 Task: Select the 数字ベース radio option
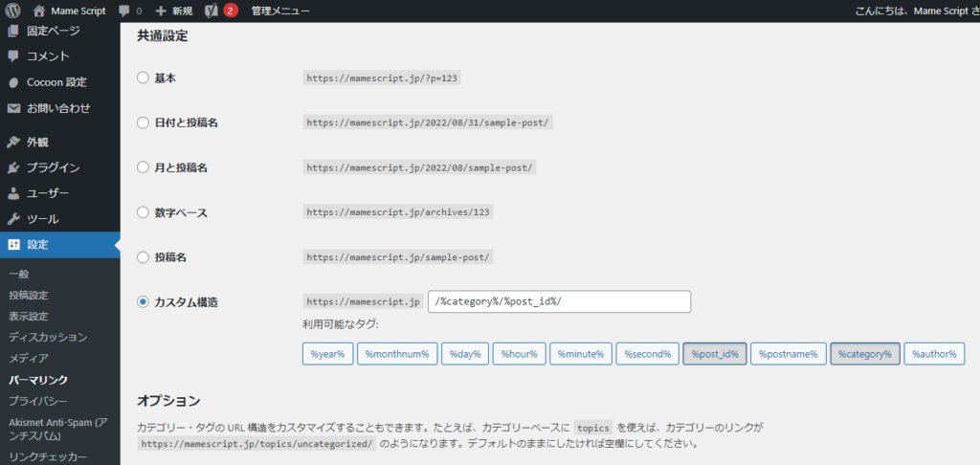[x=143, y=211]
